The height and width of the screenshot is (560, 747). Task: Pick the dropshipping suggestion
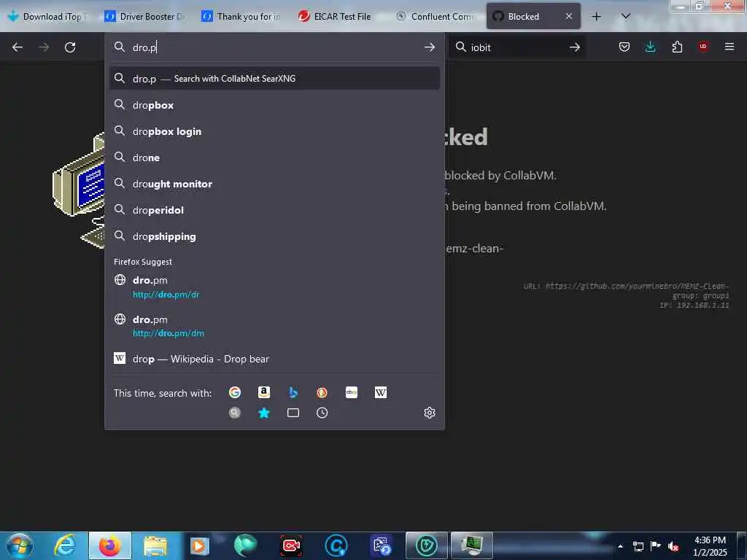[275, 236]
